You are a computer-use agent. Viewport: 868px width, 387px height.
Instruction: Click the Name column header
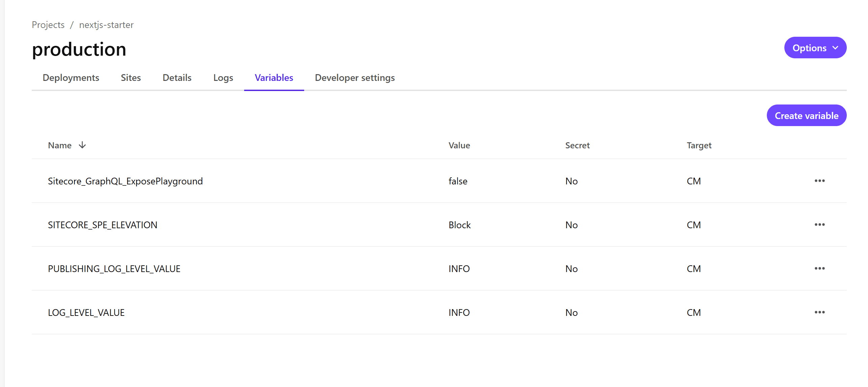60,145
